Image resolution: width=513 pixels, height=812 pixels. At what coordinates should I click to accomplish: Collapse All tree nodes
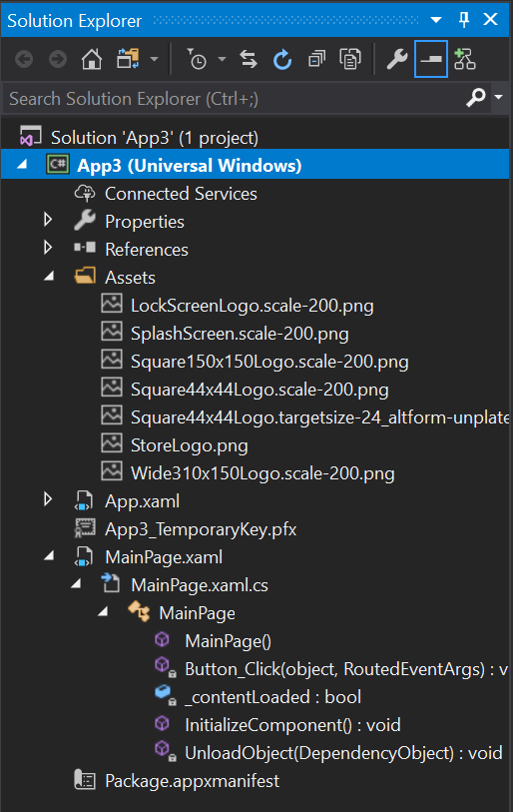[x=316, y=60]
